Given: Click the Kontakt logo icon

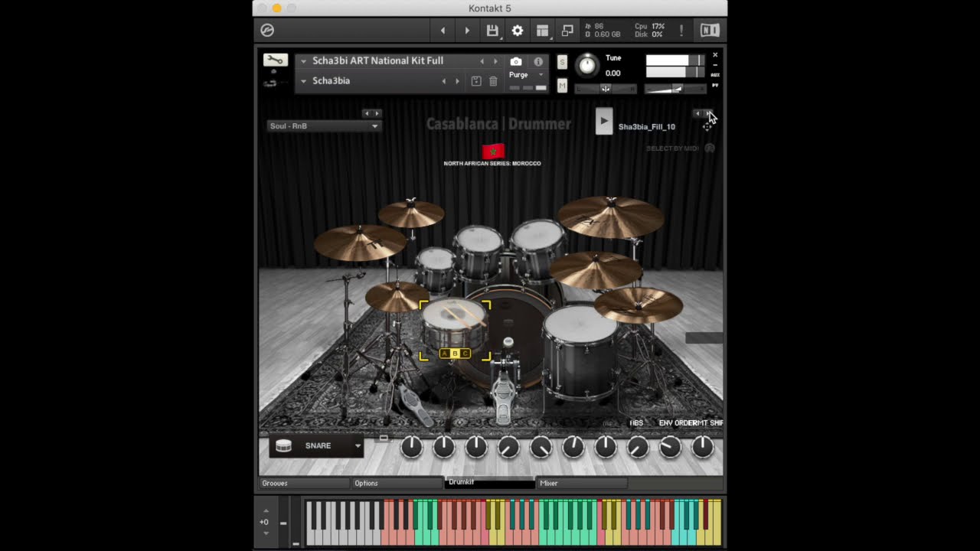Looking at the screenshot, I should (267, 30).
